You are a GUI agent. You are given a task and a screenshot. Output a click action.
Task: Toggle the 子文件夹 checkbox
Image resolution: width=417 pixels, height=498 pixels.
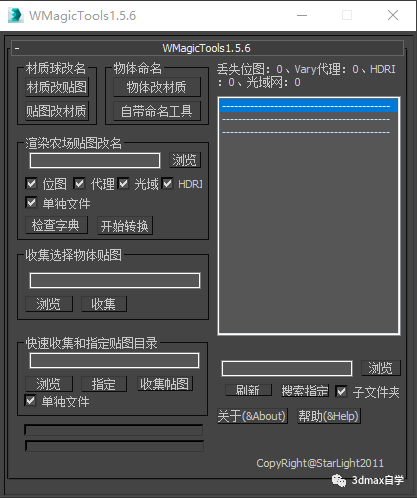pyautogui.click(x=341, y=391)
